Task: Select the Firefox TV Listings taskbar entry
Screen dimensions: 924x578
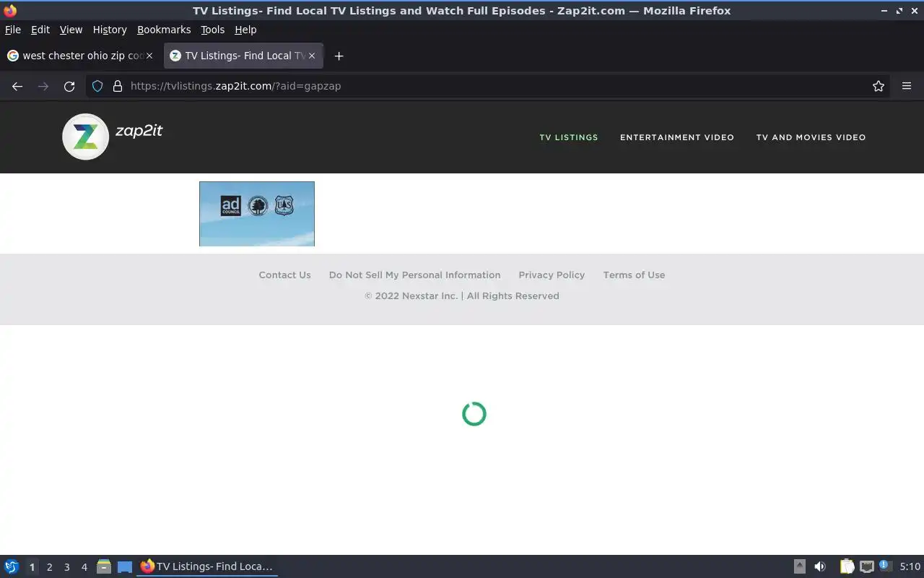Action: pyautogui.click(x=207, y=567)
